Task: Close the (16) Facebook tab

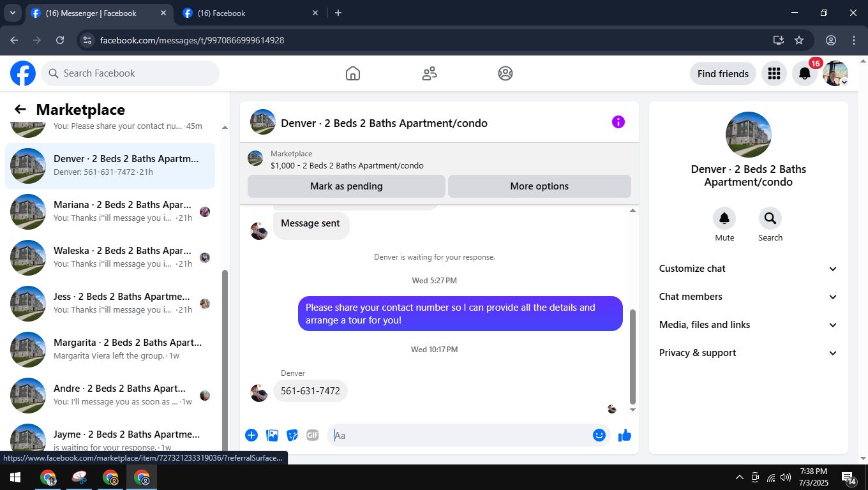Action: tap(315, 13)
